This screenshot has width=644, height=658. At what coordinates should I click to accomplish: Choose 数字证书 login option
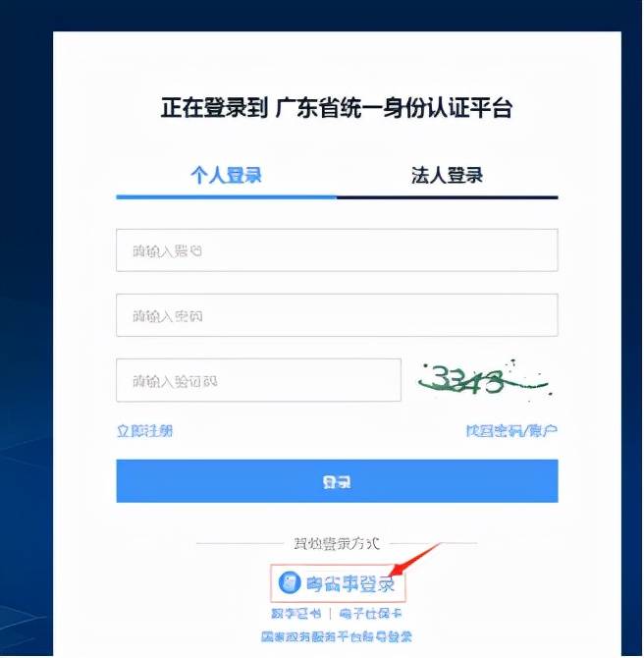pos(296,614)
